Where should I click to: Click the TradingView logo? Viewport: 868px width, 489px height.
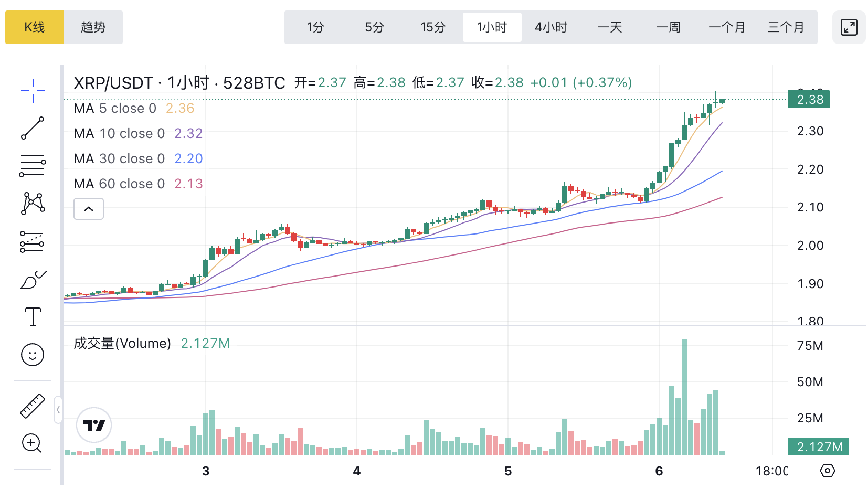click(x=94, y=425)
